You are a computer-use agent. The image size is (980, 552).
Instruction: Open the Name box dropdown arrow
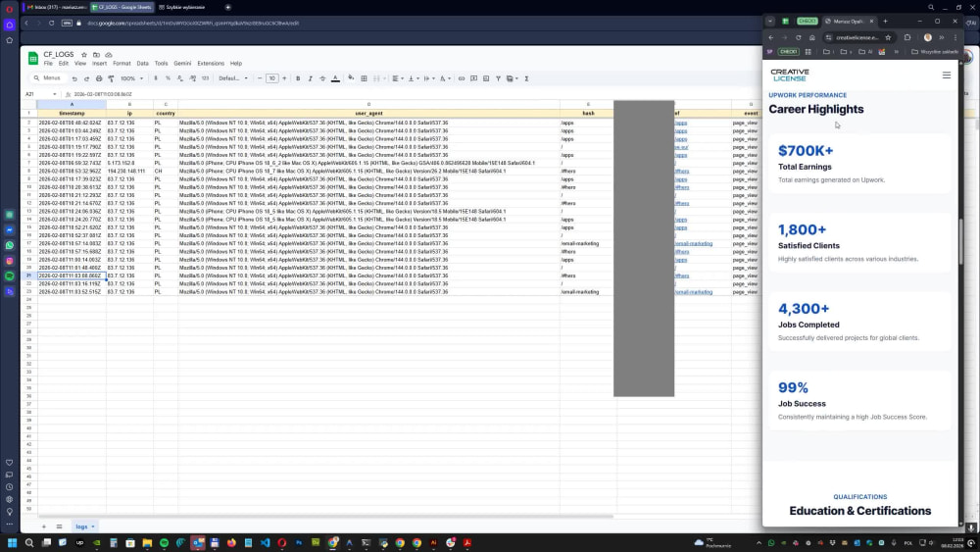click(x=54, y=94)
